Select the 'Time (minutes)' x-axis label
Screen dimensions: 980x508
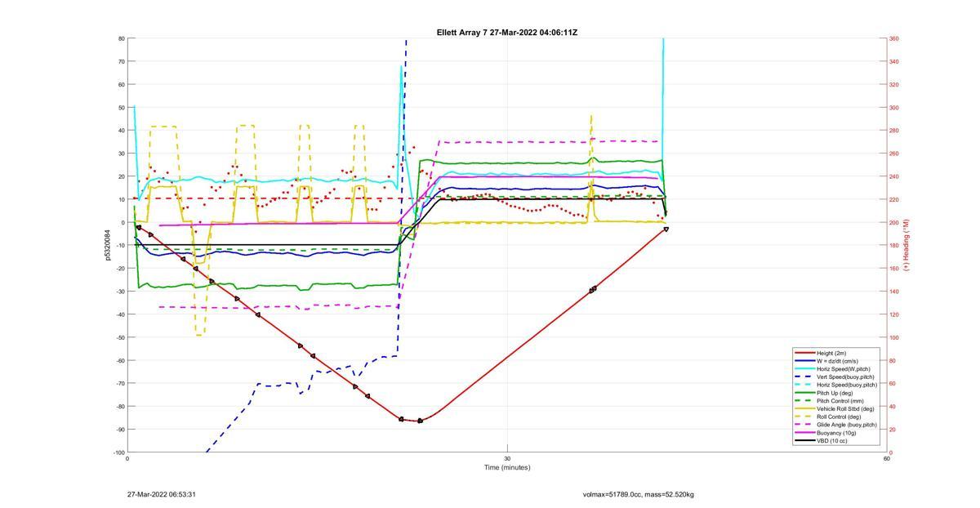(x=507, y=467)
